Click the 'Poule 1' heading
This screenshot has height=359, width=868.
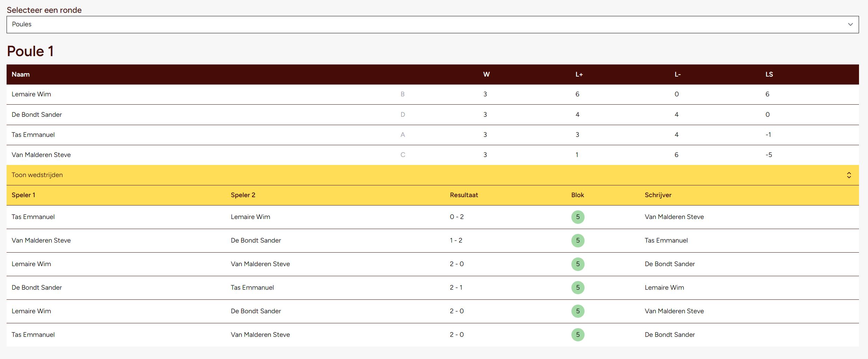30,51
